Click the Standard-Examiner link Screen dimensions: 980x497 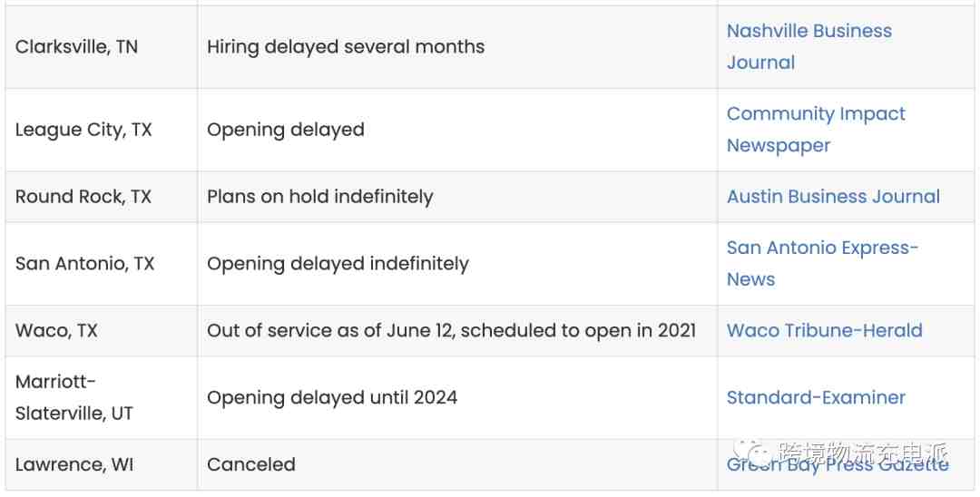(816, 398)
